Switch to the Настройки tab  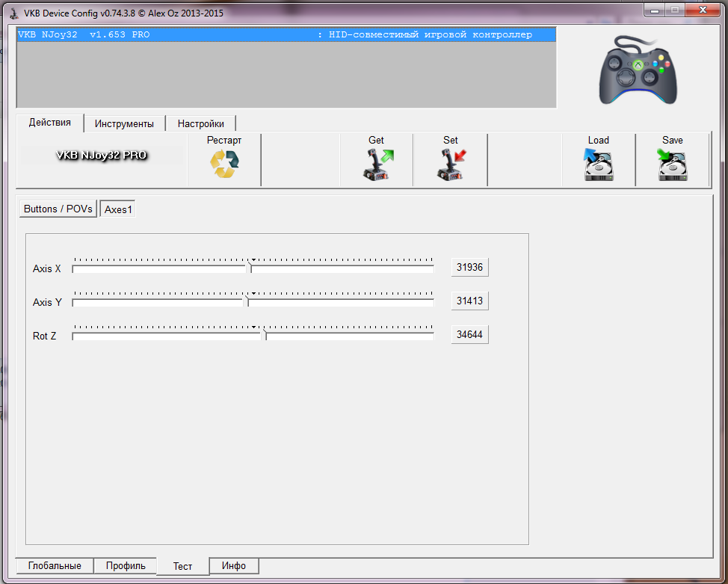tap(200, 123)
